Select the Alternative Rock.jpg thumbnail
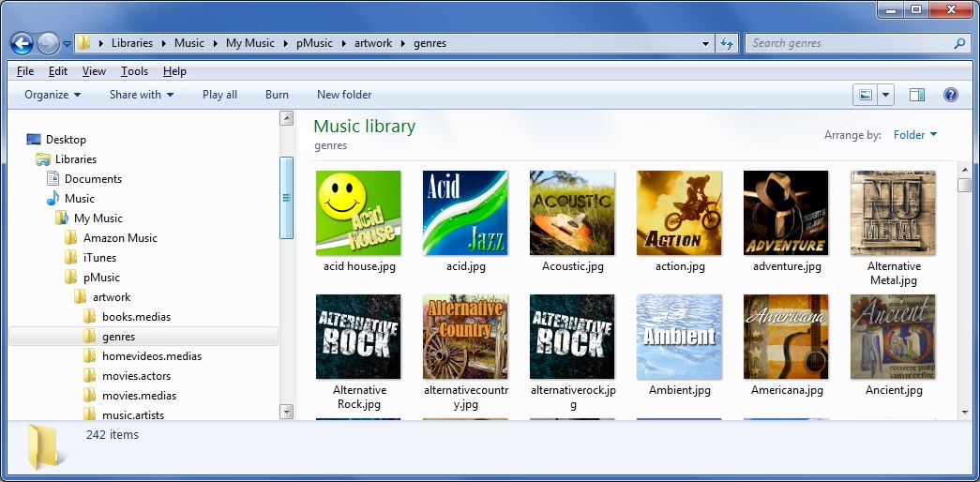The width and height of the screenshot is (980, 482). [359, 337]
